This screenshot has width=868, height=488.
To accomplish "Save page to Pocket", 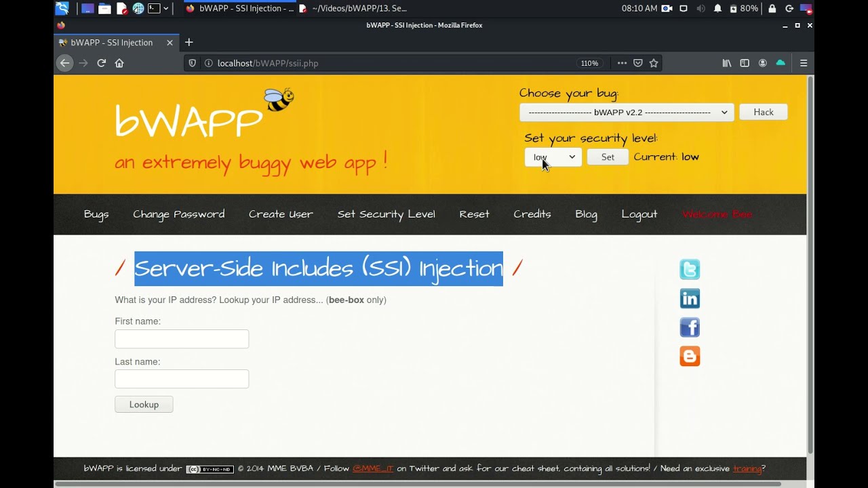I will [x=638, y=63].
